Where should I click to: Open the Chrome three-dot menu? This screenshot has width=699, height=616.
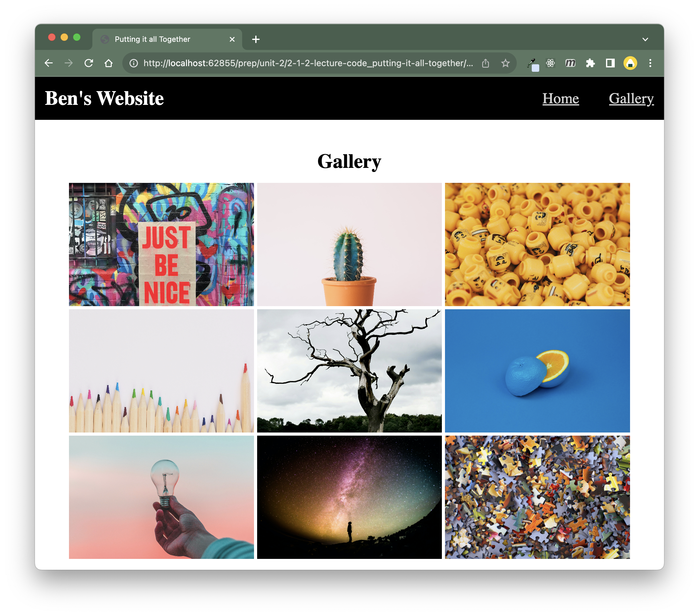click(650, 63)
